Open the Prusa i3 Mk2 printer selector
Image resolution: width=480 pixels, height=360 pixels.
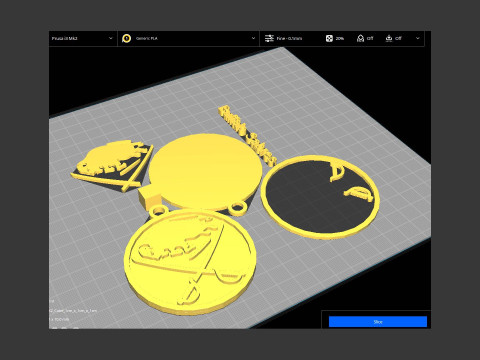coord(83,38)
